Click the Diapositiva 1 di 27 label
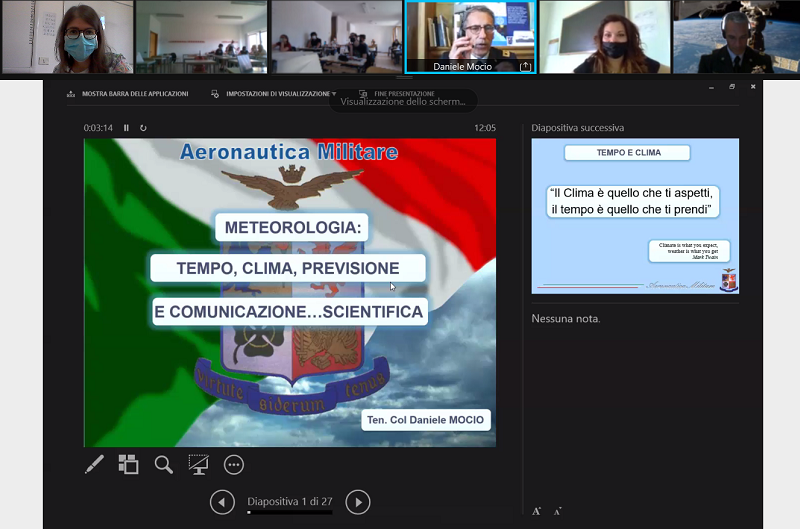 coord(290,501)
